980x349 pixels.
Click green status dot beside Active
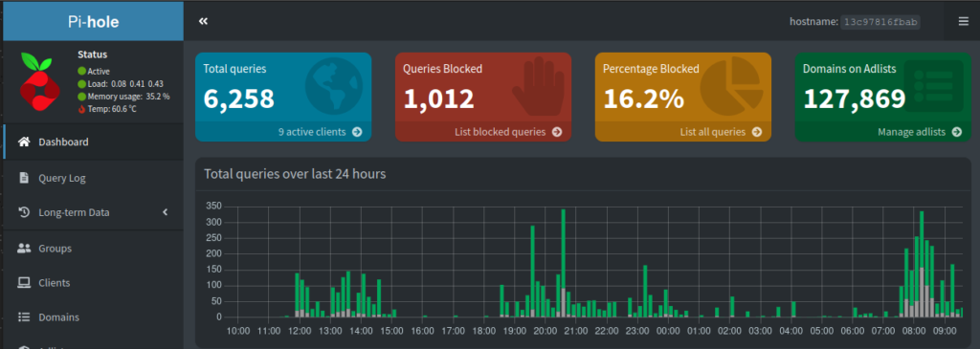[82, 71]
